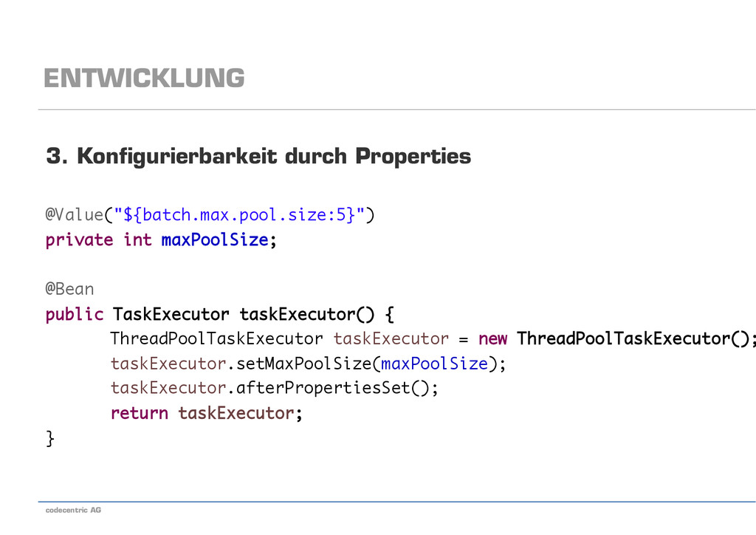Screen dimensions: 756x535
Task: Click the 'codecentric AG' footer text
Action: (73, 510)
